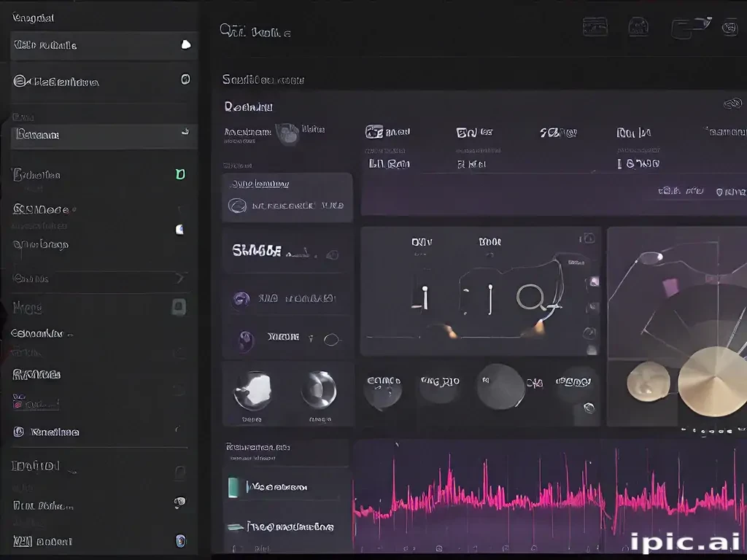Click the grey-green square badge icon in the sidebar
This screenshot has width=747, height=560.
tap(179, 307)
